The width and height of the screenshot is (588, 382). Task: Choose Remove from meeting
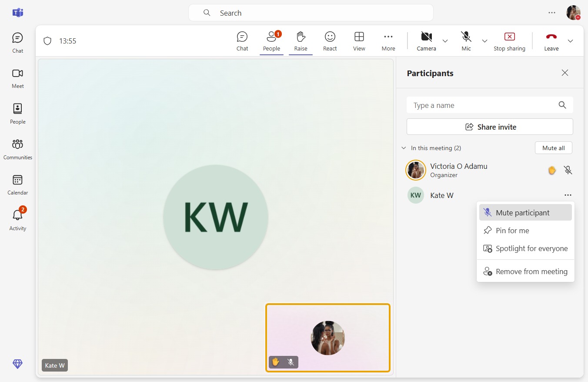525,271
